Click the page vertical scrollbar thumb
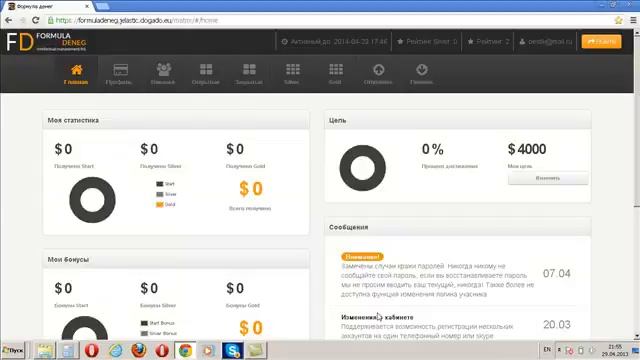 coord(636,122)
